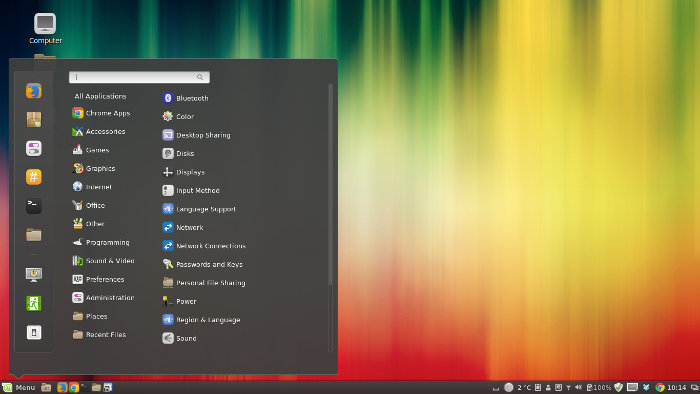Open the orange hash chat app favorite
Screen dimensions: 700x394
point(33,177)
